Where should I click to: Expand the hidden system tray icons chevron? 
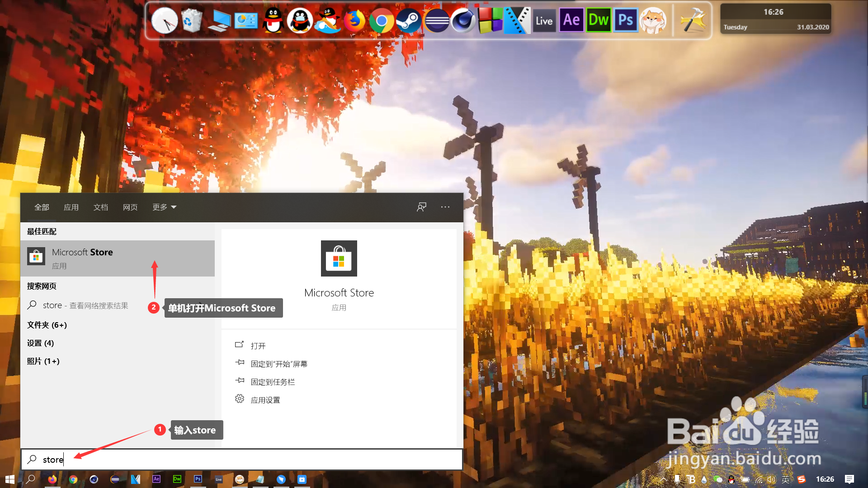pyautogui.click(x=663, y=479)
